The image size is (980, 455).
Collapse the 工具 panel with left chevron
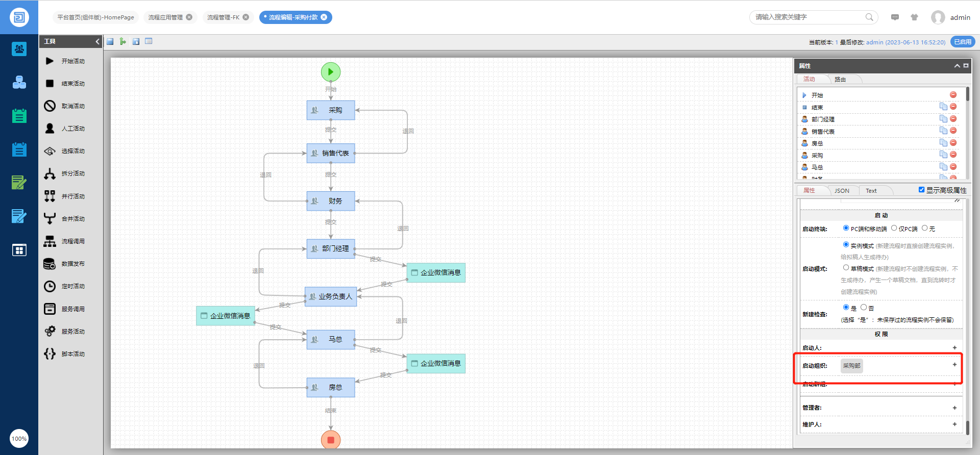tap(97, 41)
